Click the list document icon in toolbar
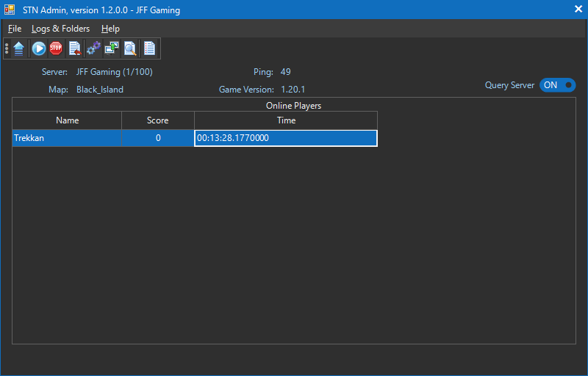588x376 pixels. 149,49
